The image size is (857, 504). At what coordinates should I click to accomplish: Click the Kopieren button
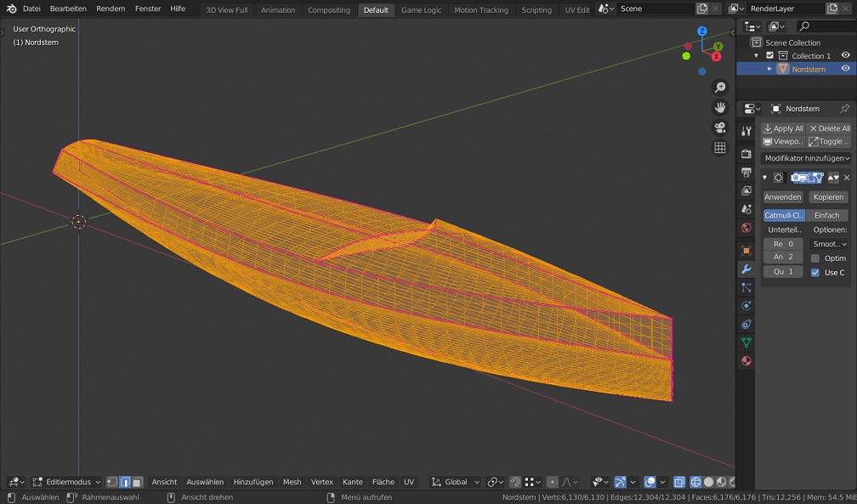tap(827, 196)
